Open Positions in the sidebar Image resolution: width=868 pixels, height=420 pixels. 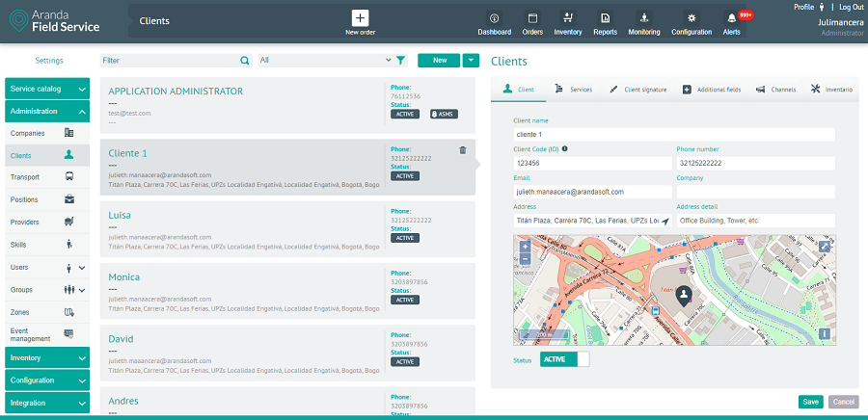point(47,199)
